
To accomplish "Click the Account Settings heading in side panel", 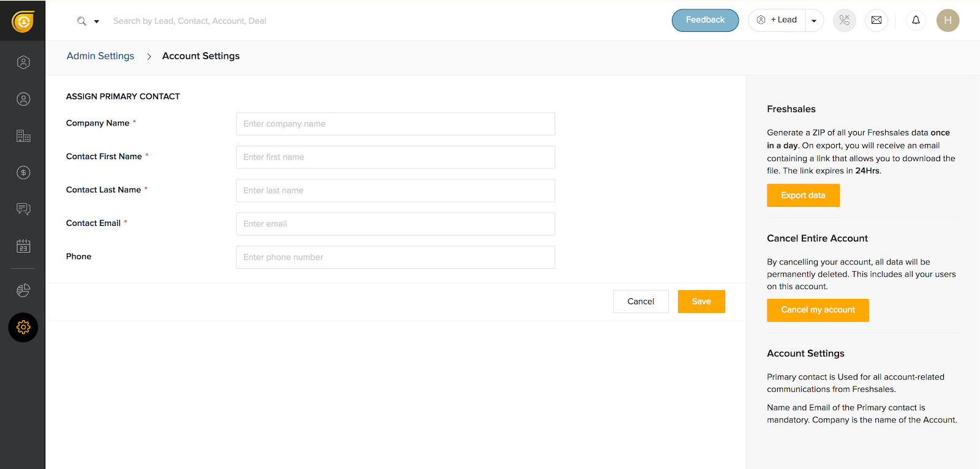I will 805,353.
